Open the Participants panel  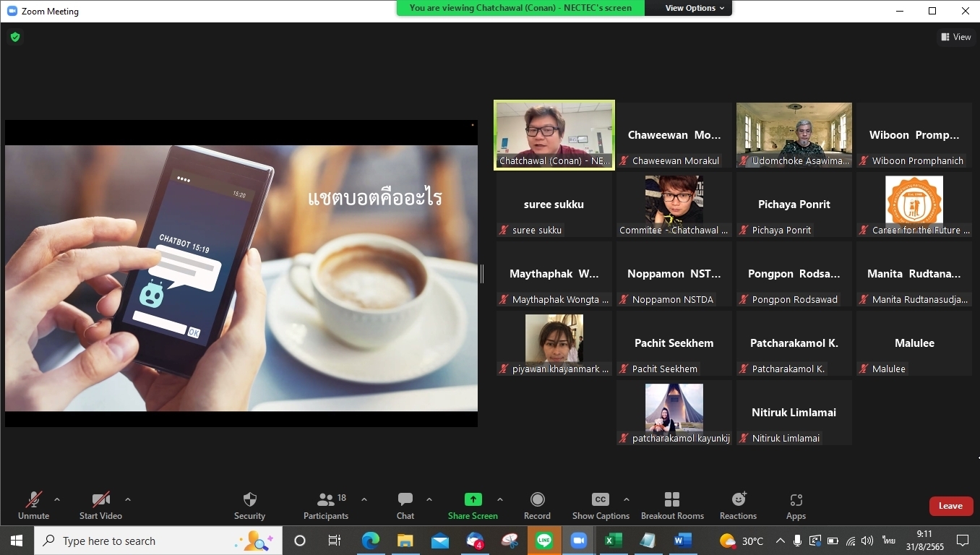(326, 500)
